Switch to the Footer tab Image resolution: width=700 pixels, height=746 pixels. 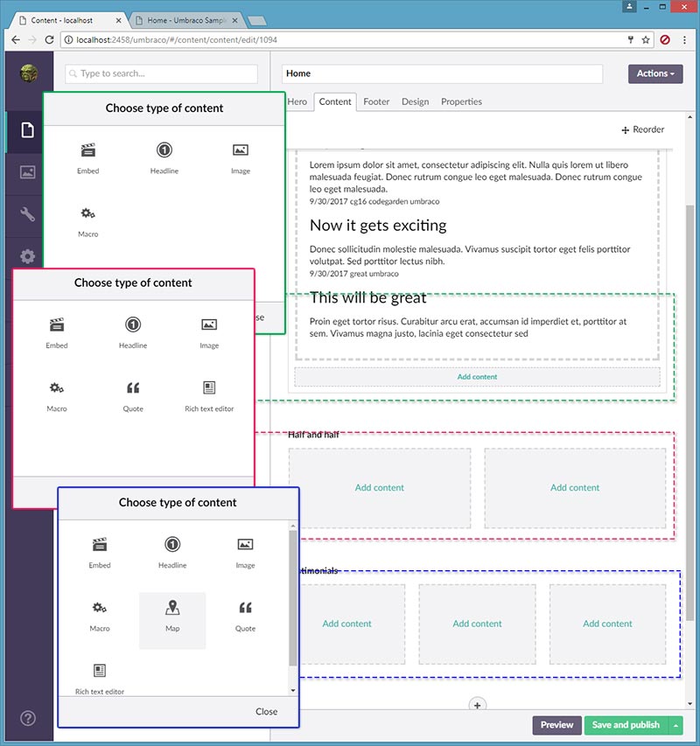[376, 101]
